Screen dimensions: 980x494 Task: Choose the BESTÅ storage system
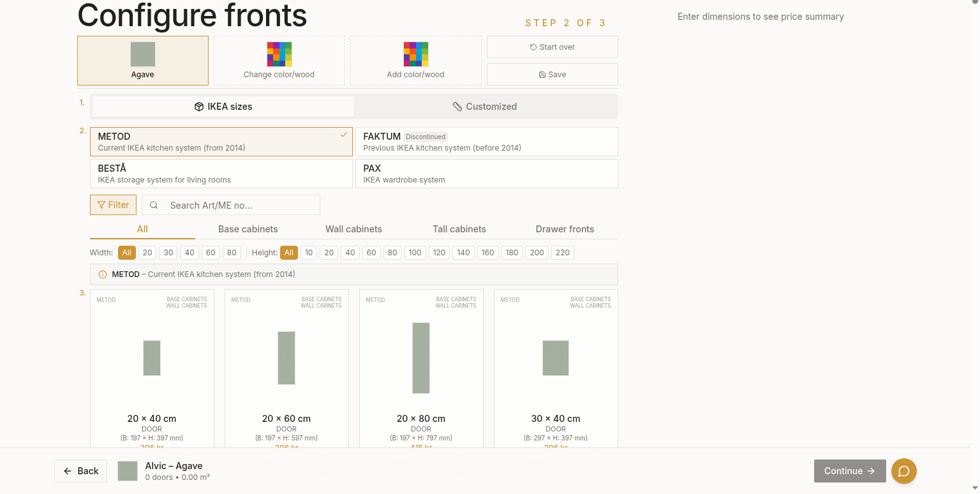click(221, 174)
